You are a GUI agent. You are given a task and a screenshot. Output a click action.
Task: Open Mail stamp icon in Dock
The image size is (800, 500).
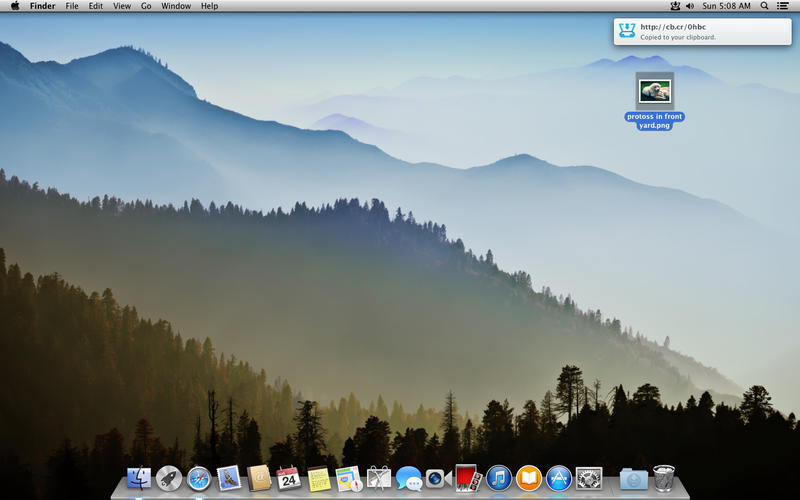[229, 479]
